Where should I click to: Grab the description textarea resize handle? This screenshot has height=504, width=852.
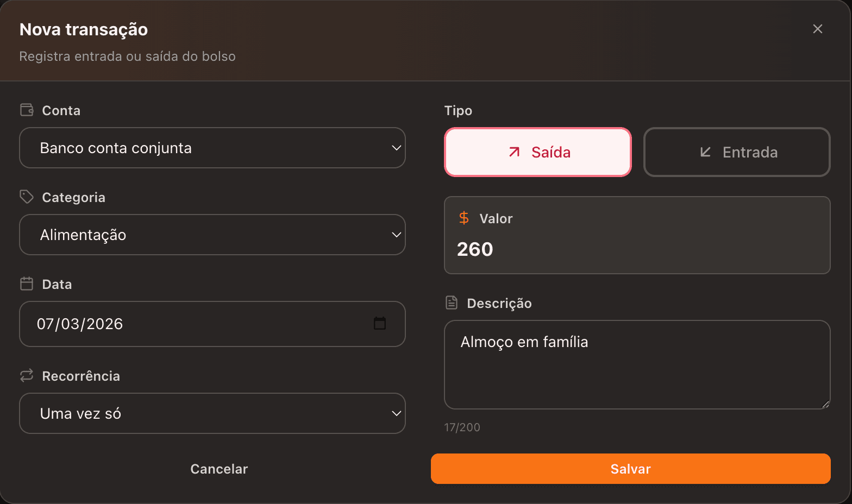tap(825, 404)
